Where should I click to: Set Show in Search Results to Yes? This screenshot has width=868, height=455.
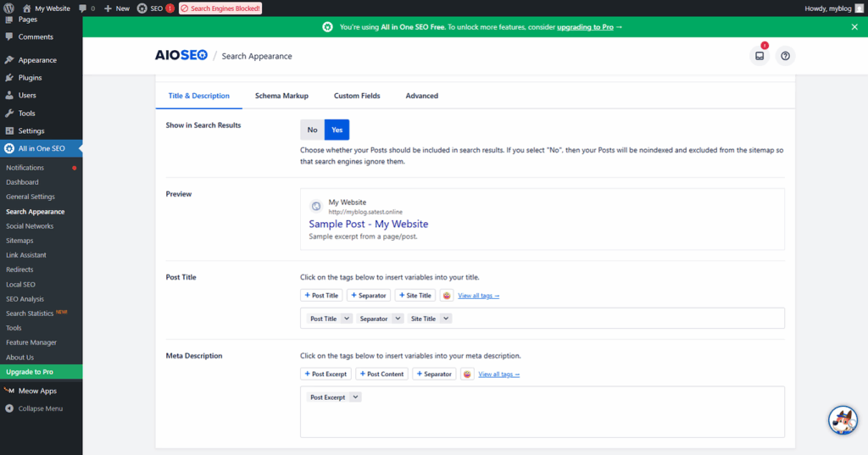coord(337,130)
